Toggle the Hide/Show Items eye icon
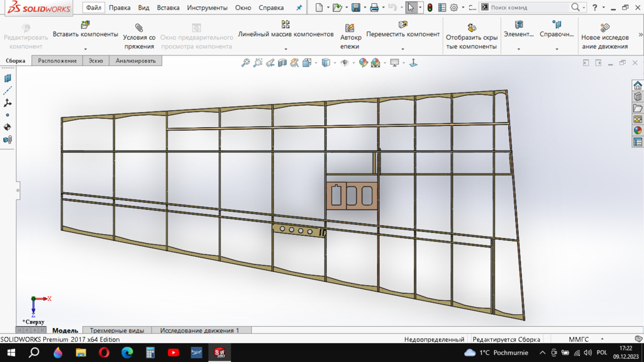Viewport: 644px width, 362px height. [344, 63]
